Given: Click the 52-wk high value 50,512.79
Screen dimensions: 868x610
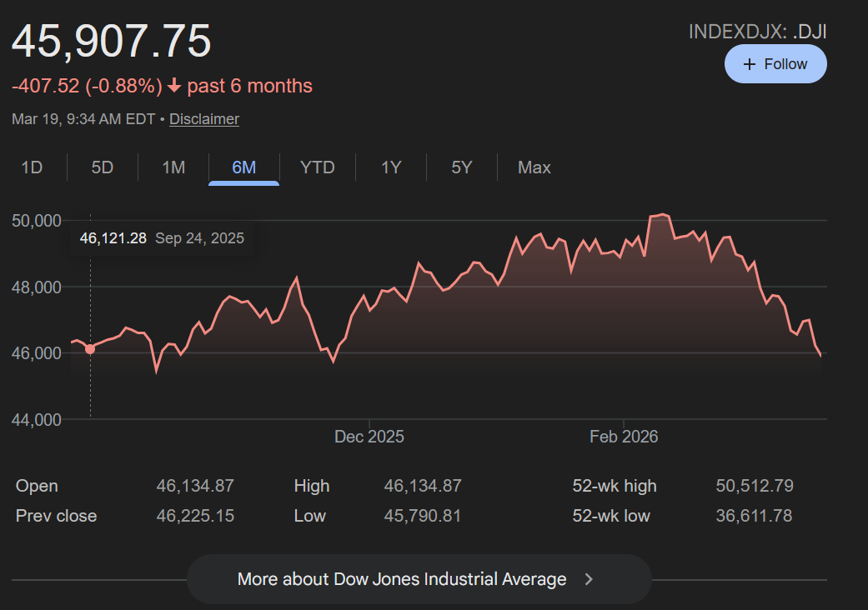Looking at the screenshot, I should click(754, 486).
